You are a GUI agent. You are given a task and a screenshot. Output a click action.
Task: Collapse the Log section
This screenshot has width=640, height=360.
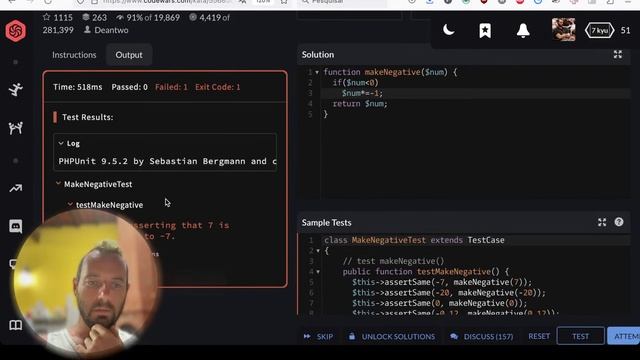pyautogui.click(x=61, y=143)
